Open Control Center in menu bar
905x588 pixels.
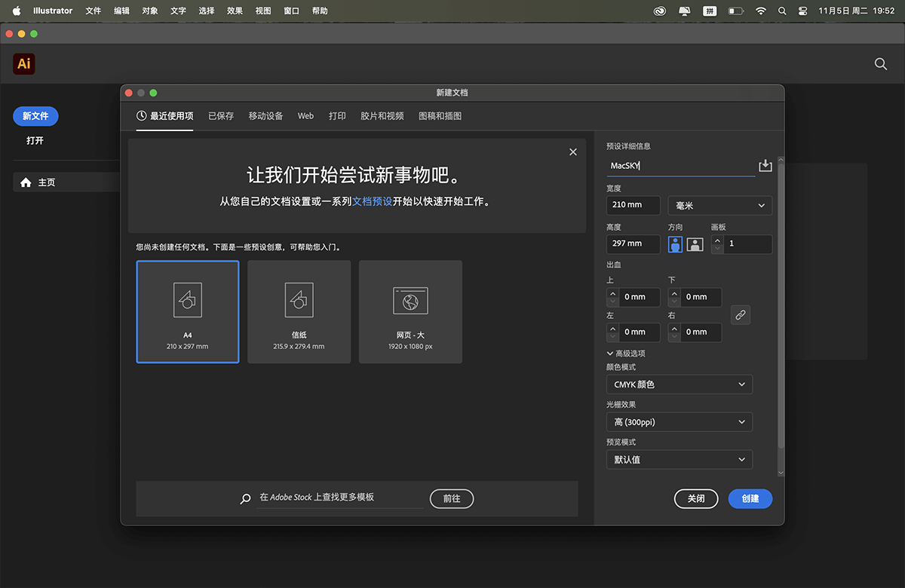pos(802,11)
